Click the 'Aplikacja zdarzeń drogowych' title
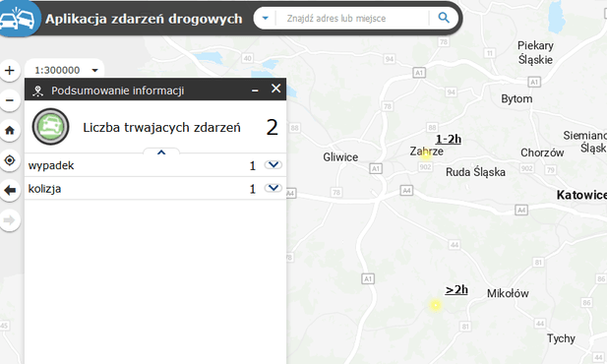The image size is (607, 364). [x=144, y=19]
